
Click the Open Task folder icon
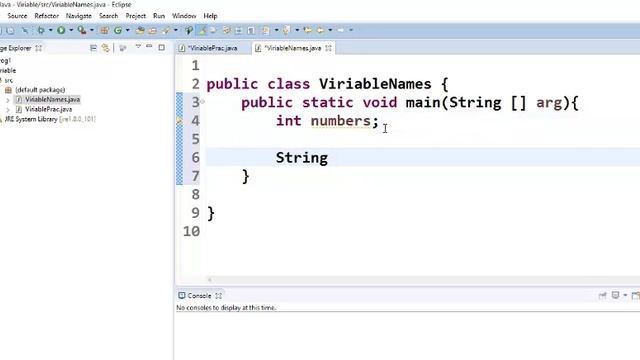(152, 30)
